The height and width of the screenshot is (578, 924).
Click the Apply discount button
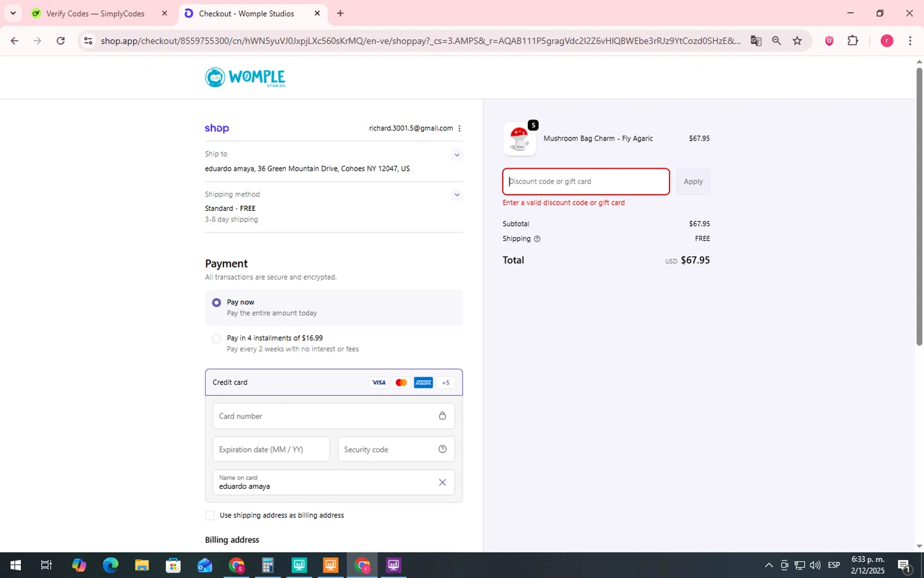693,182
